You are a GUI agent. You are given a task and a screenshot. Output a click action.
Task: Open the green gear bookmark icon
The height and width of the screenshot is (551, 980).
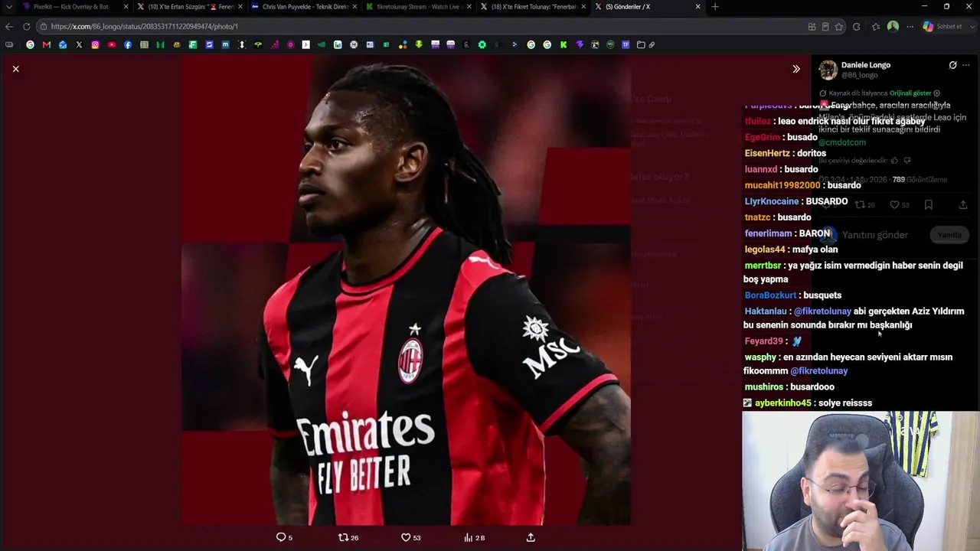tap(482, 45)
